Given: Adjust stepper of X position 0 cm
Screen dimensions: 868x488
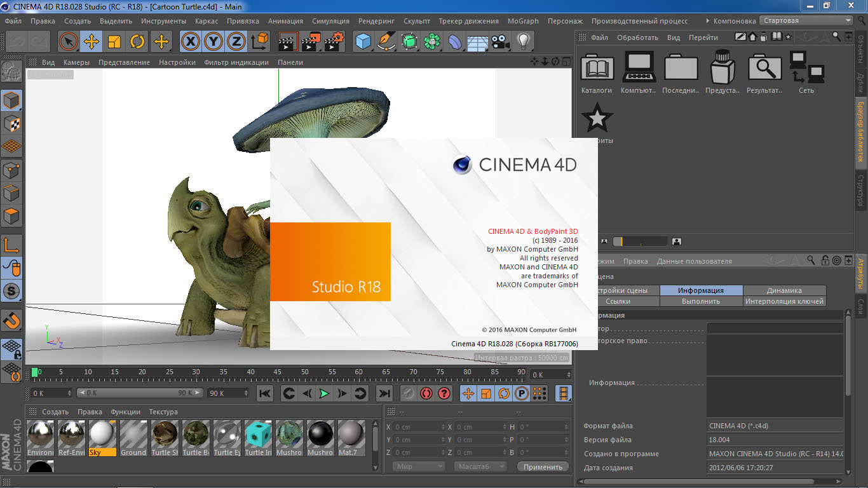Looking at the screenshot, I should tap(443, 427).
